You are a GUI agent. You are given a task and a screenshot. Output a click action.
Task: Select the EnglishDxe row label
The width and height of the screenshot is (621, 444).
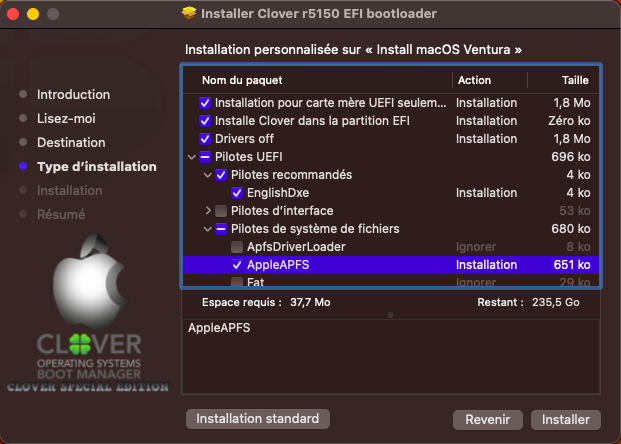coord(278,193)
